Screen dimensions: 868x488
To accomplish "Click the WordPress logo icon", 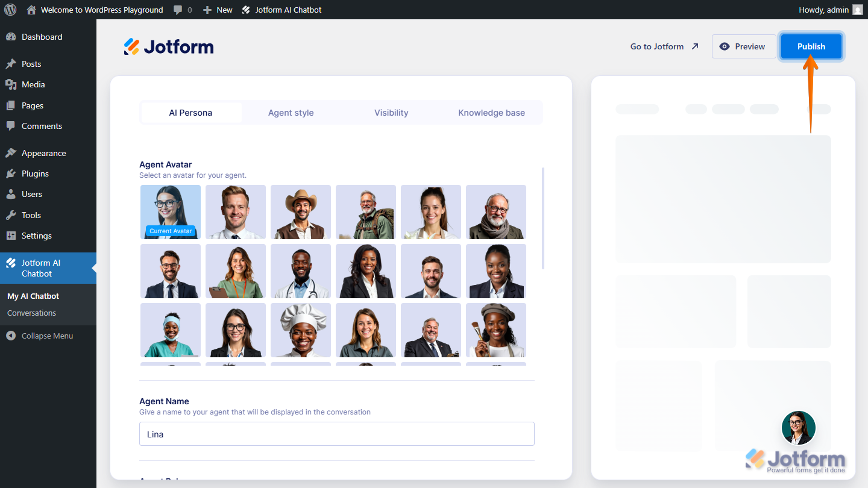I will pyautogui.click(x=10, y=10).
